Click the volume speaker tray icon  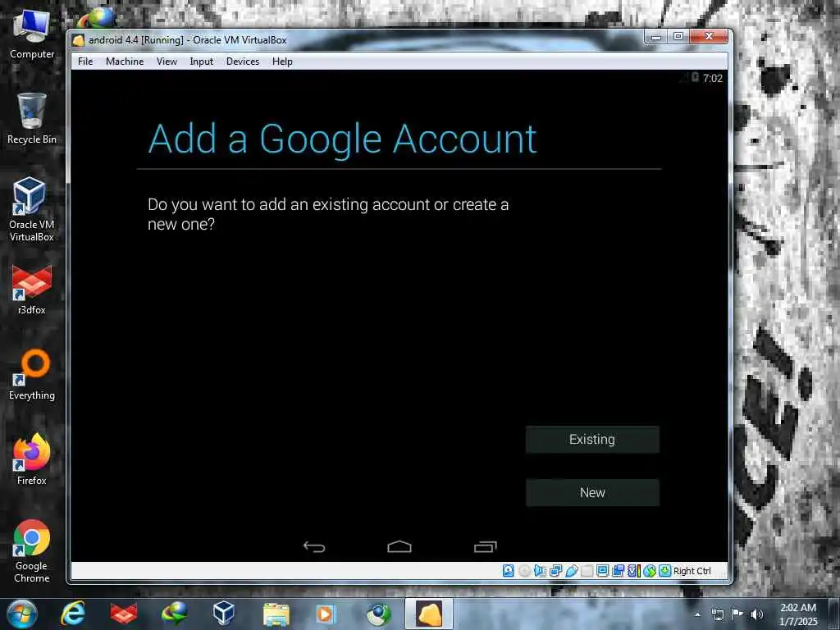click(x=756, y=614)
